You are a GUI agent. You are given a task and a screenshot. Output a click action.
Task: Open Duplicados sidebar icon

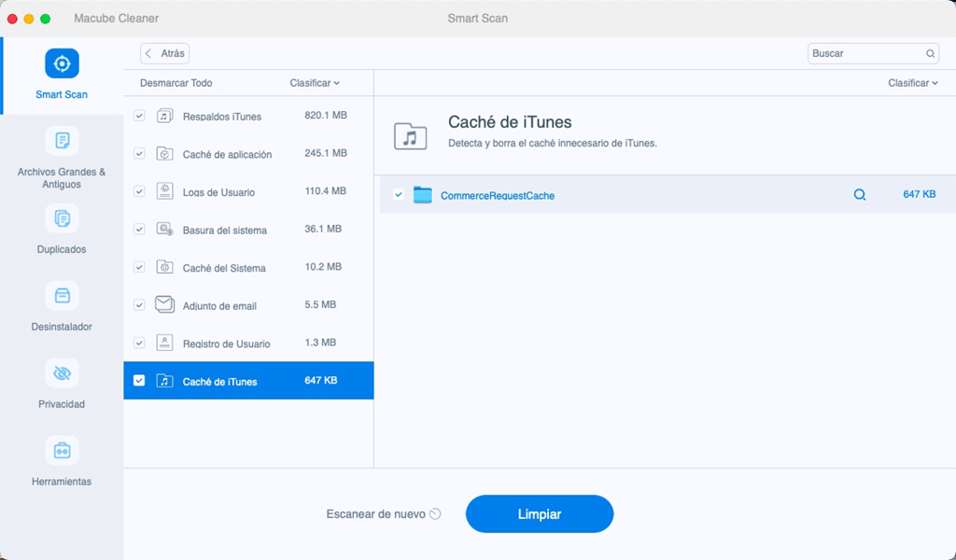pyautogui.click(x=62, y=218)
